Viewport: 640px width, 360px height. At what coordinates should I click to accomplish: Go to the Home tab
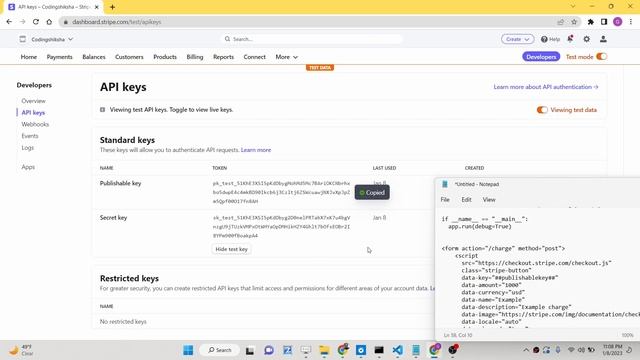tap(29, 57)
